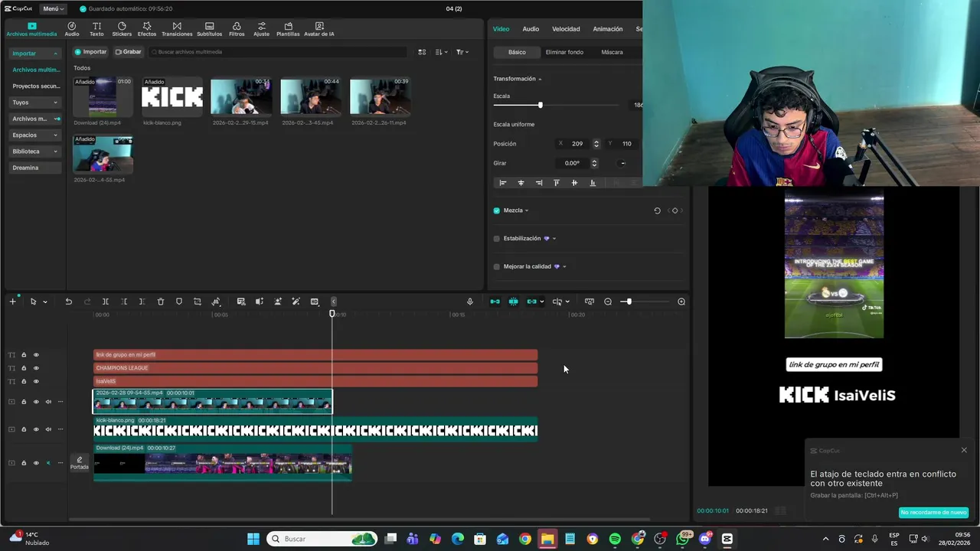980x551 pixels.
Task: Click the delete trash icon in timeline toolbar
Action: tap(161, 302)
